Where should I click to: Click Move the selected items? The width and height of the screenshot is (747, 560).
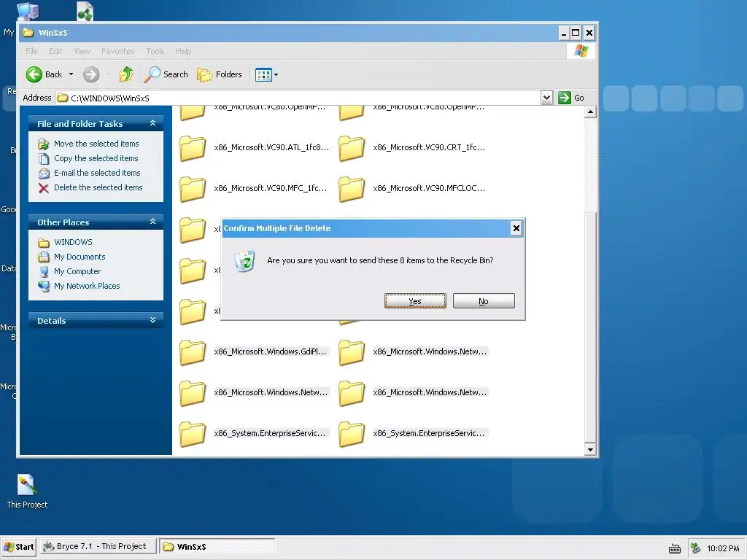pyautogui.click(x=96, y=144)
